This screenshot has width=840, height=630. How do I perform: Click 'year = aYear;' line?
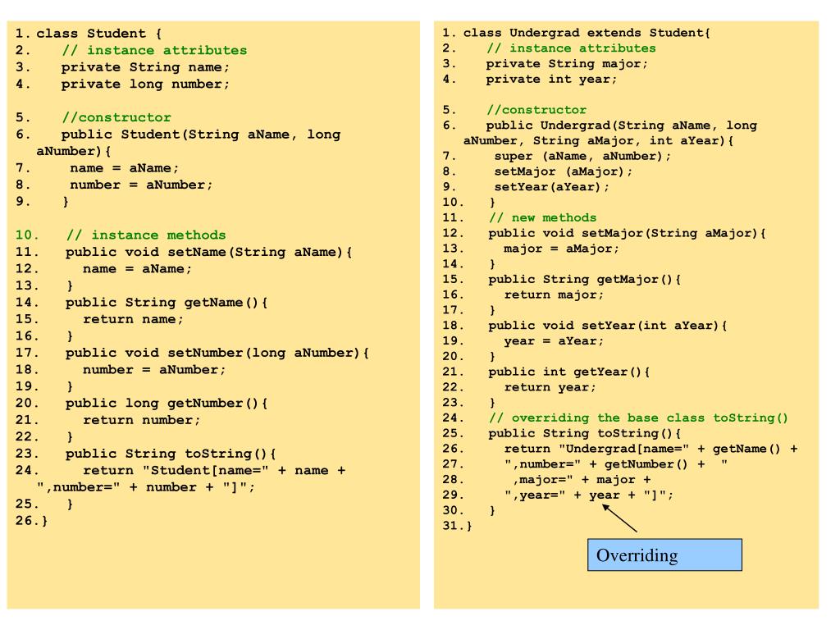click(x=554, y=341)
